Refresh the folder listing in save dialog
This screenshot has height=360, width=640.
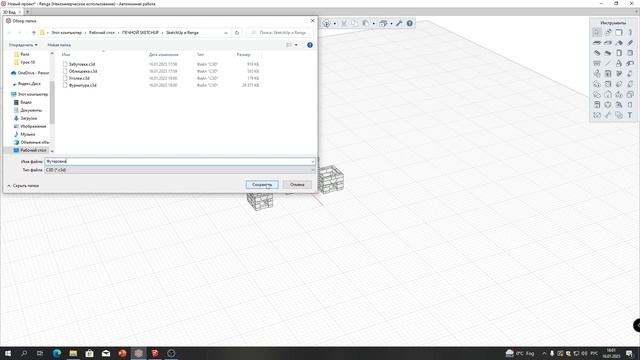click(237, 33)
